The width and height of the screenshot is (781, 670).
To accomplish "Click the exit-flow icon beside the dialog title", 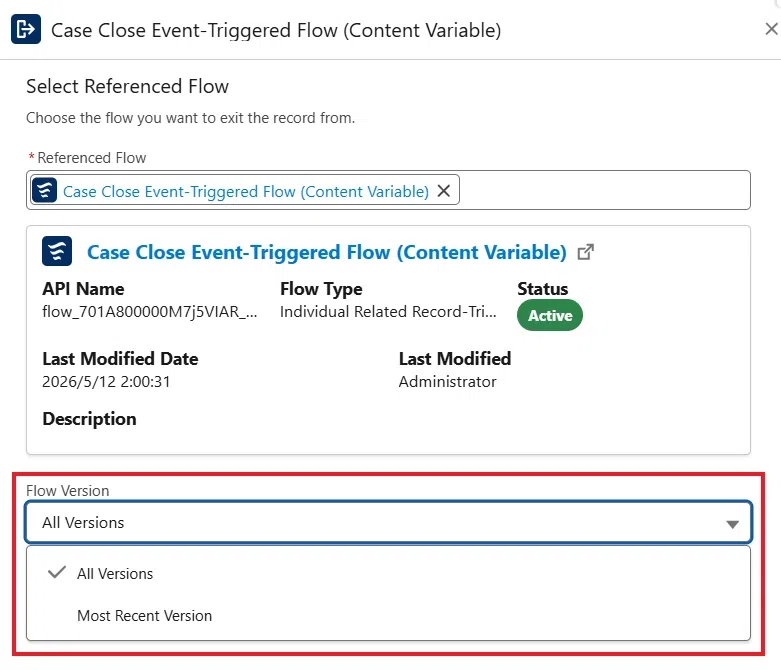I will click(26, 29).
